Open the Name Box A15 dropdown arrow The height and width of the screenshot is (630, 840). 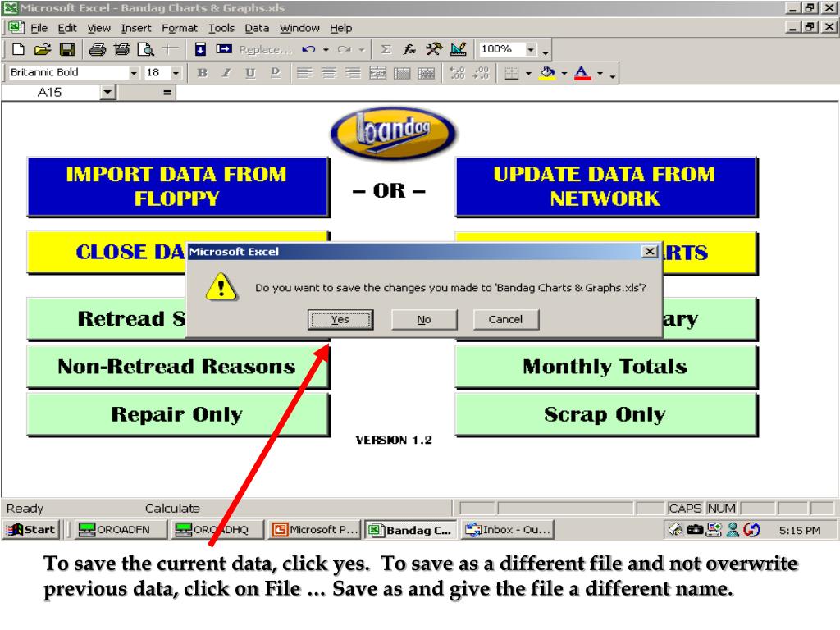(x=107, y=92)
